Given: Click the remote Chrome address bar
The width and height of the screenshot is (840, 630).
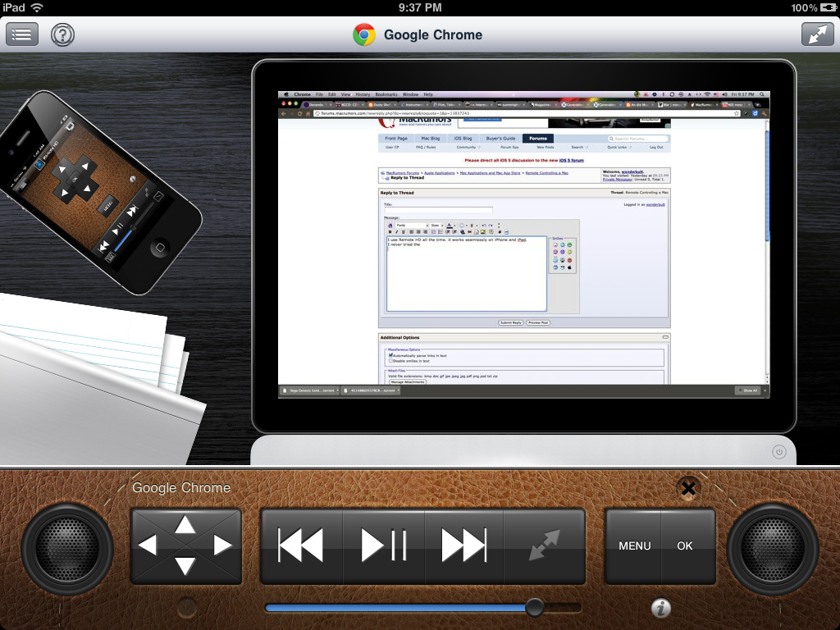Looking at the screenshot, I should tap(525, 113).
